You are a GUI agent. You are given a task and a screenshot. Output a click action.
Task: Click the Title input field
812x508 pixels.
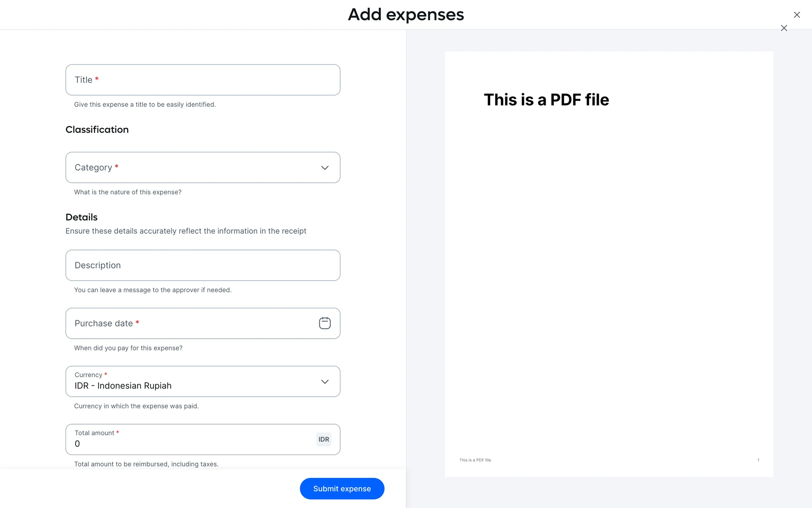tap(203, 80)
